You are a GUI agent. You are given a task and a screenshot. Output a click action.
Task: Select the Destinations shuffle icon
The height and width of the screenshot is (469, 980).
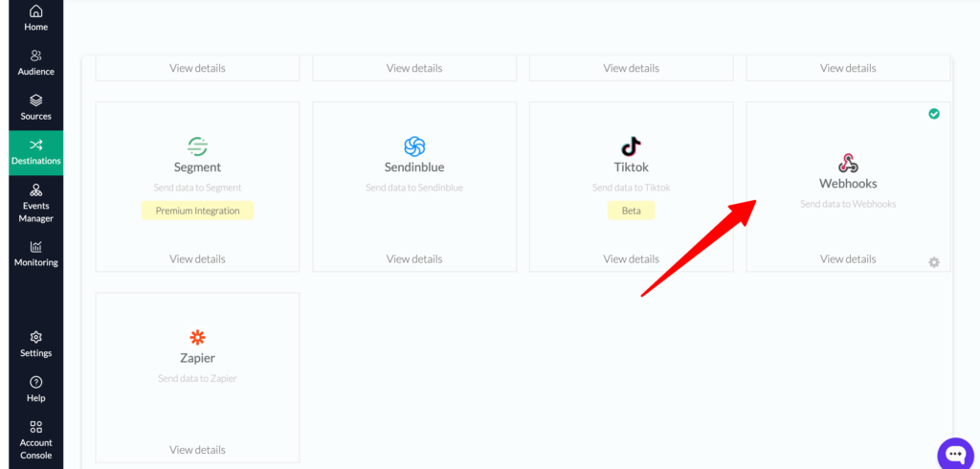coord(35,145)
